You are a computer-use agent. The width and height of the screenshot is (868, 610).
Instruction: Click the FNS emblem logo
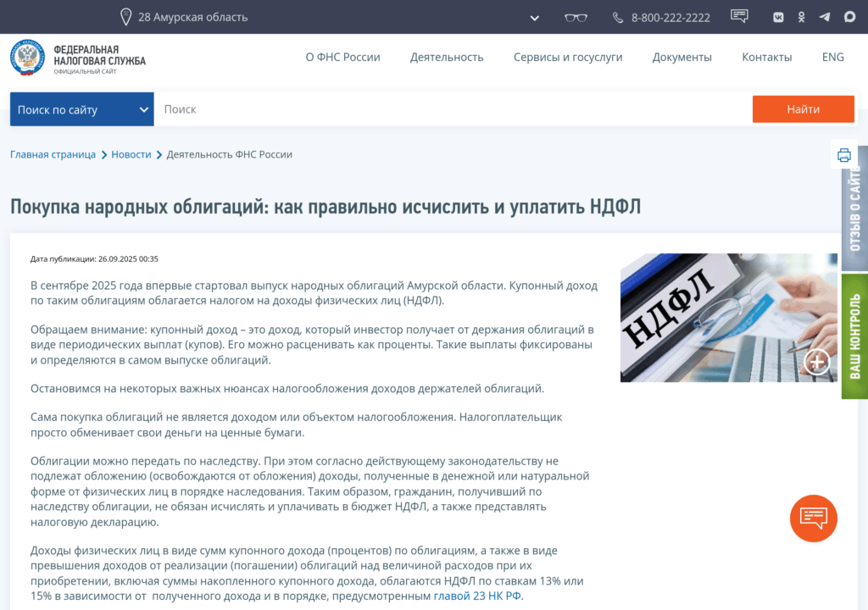point(27,58)
